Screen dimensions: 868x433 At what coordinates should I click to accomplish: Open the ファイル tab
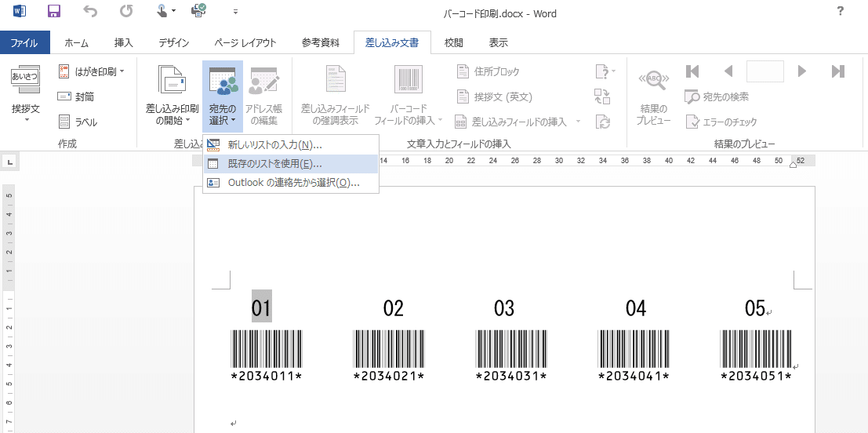click(25, 42)
